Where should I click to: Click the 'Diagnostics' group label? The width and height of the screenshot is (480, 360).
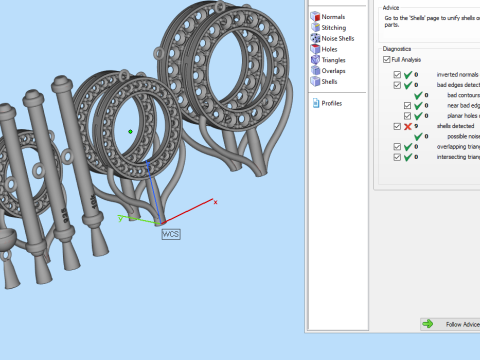[397, 49]
